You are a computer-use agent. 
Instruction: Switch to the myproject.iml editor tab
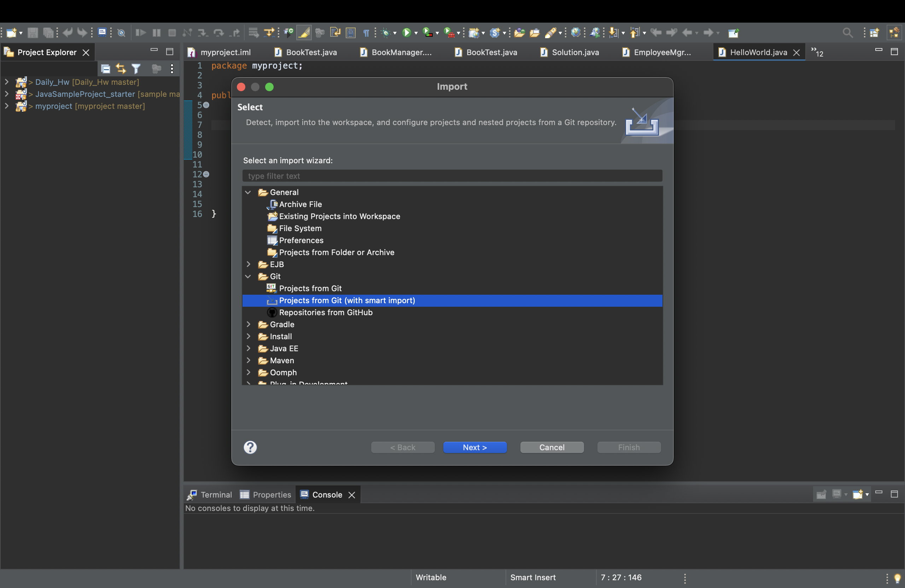point(220,52)
